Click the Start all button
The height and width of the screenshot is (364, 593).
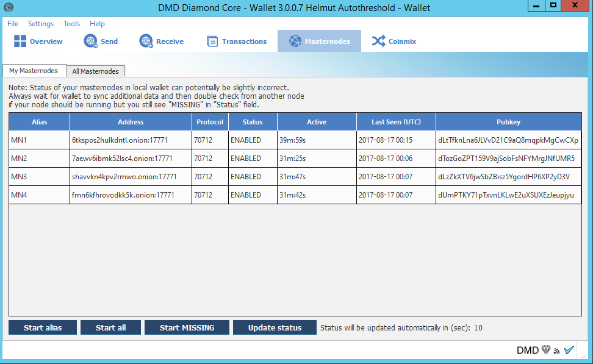(x=111, y=327)
